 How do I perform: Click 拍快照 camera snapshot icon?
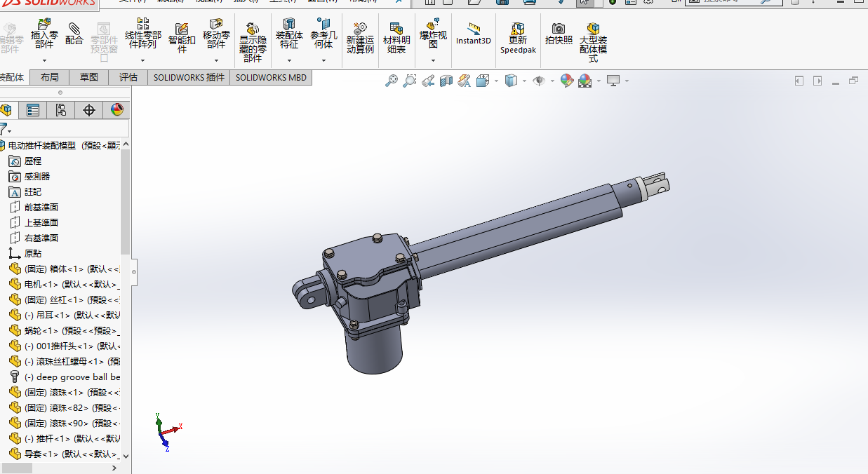(559, 29)
